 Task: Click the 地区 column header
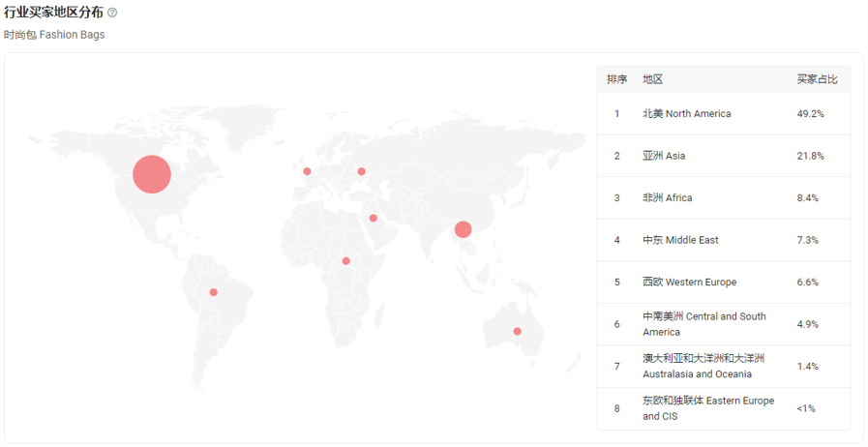click(x=652, y=79)
